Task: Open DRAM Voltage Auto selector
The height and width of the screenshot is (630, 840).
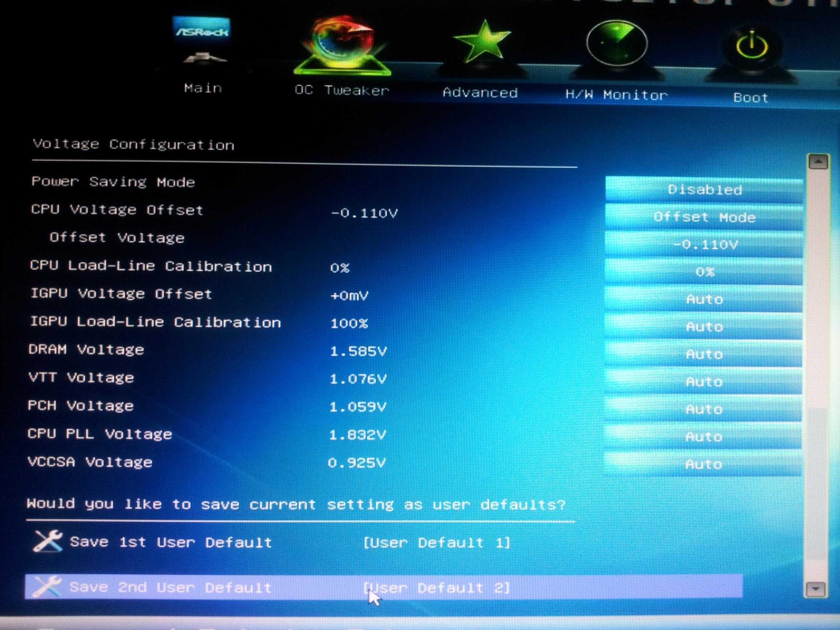Action: 704,354
